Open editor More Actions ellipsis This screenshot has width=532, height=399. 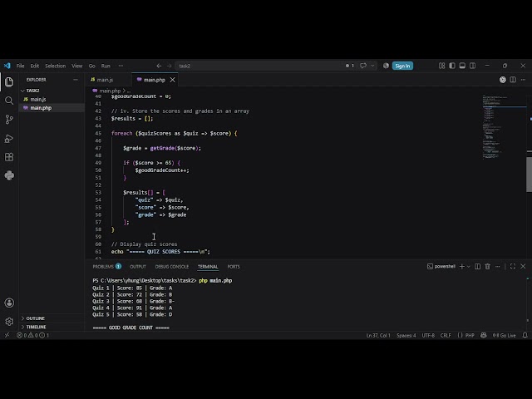[x=523, y=80]
